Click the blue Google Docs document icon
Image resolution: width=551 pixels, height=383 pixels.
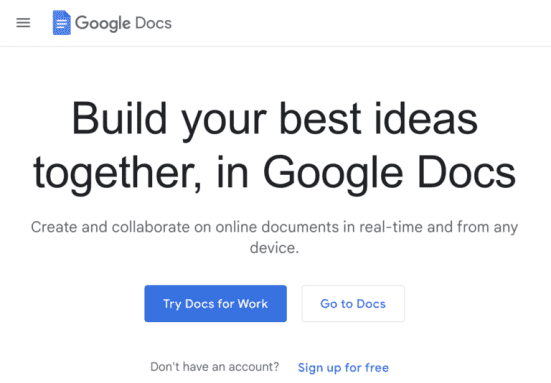tap(61, 23)
